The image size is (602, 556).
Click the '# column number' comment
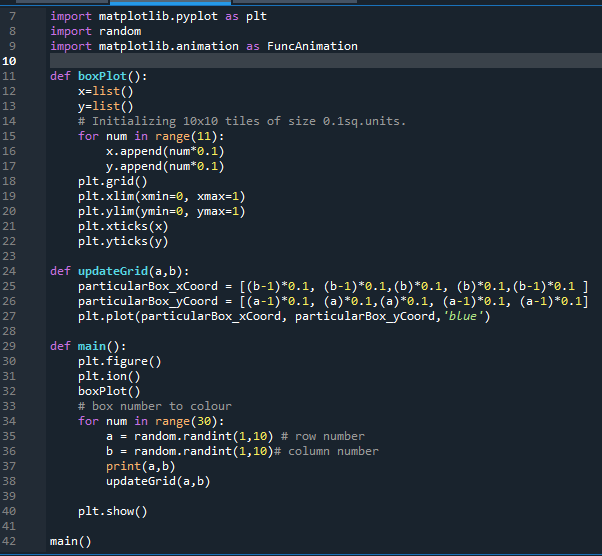pos(326,451)
